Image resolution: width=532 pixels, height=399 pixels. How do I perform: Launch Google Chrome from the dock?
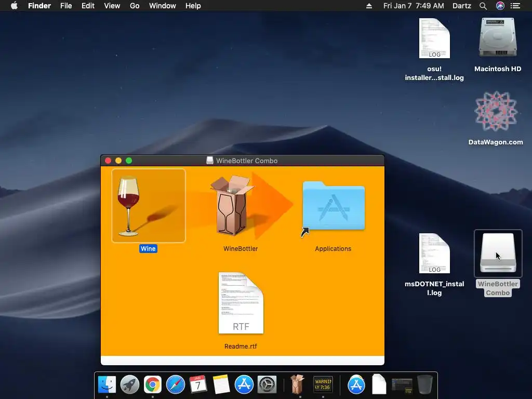[x=153, y=385]
